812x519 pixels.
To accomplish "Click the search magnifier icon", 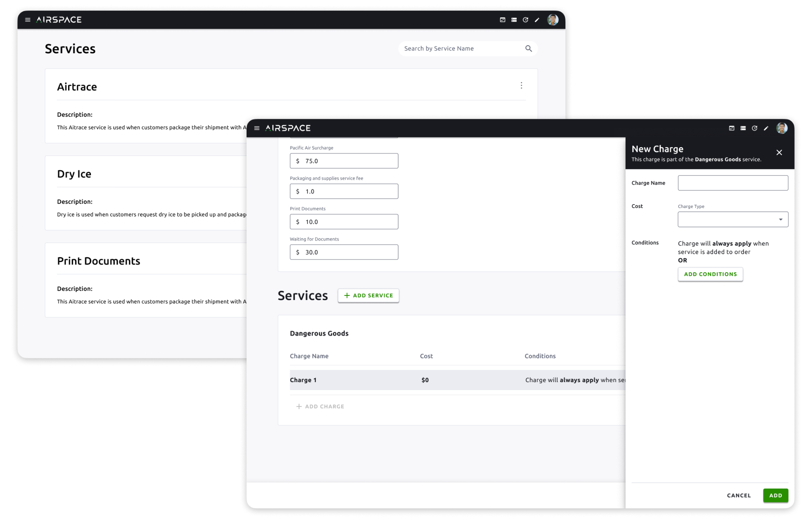I will pyautogui.click(x=529, y=49).
